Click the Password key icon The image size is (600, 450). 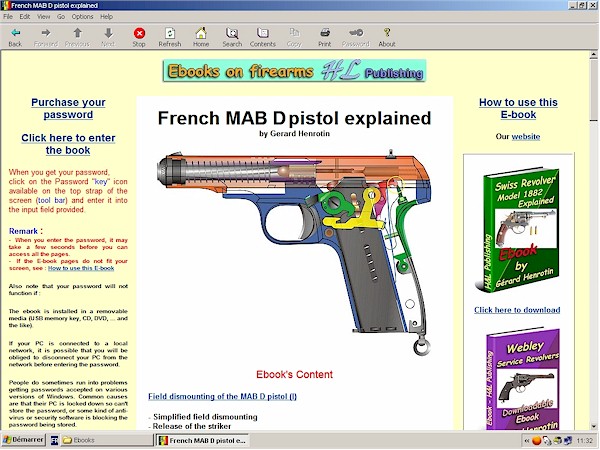pos(356,33)
